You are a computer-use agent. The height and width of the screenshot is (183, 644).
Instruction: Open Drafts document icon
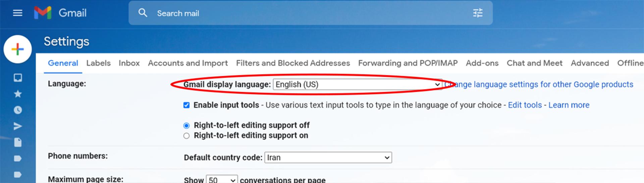click(x=18, y=142)
